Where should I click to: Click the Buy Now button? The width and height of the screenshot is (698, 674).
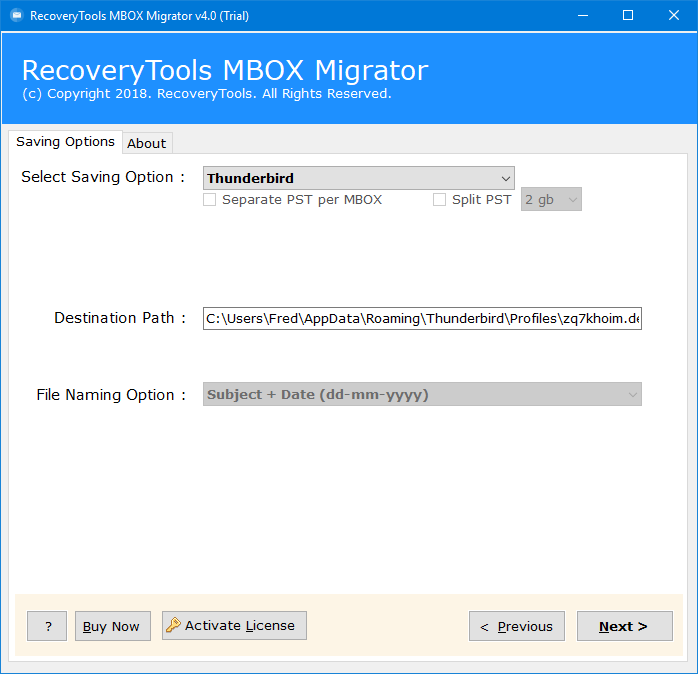pyautogui.click(x=113, y=626)
